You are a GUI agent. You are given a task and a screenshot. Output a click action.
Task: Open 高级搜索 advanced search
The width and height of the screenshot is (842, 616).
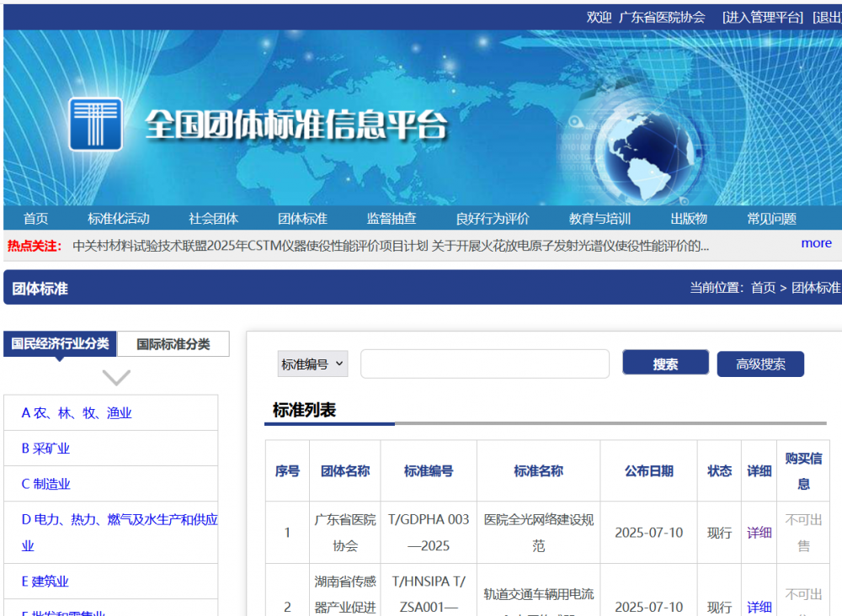click(x=760, y=364)
